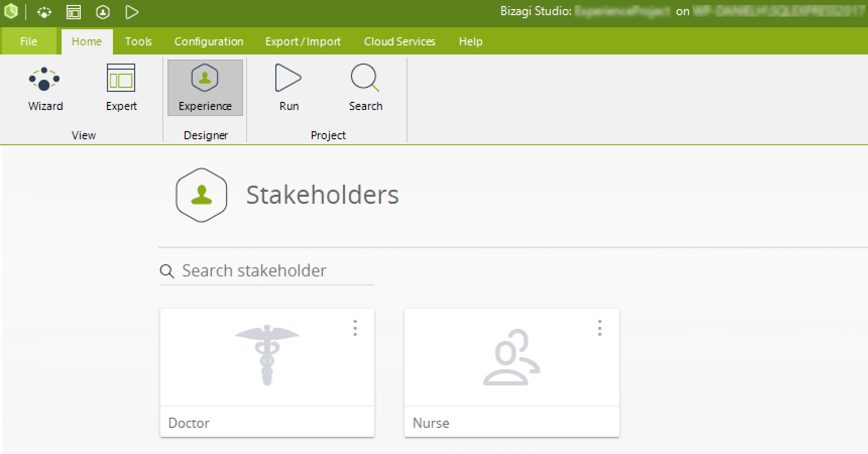The width and height of the screenshot is (868, 454).
Task: Select the Nurse users thumbnail
Action: (511, 357)
